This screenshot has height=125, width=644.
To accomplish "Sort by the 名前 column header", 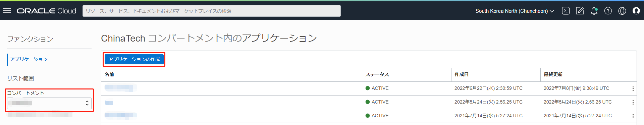I will point(109,74).
